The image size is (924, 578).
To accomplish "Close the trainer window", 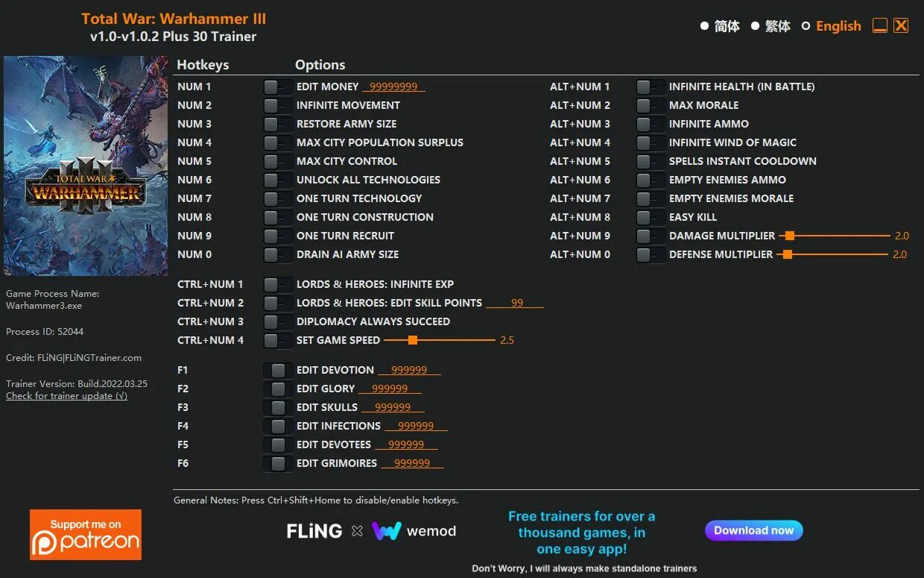I will click(901, 25).
